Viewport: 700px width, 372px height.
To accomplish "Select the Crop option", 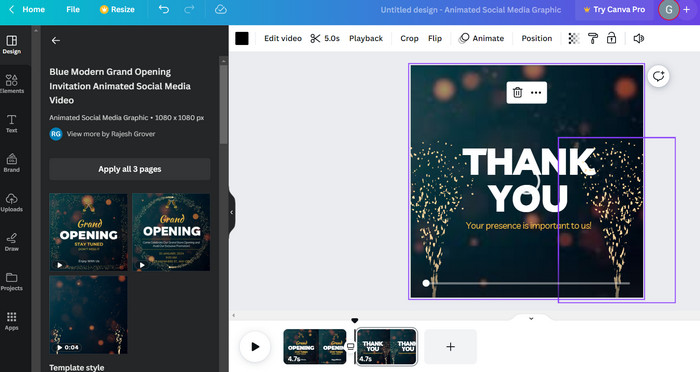I will coord(409,38).
